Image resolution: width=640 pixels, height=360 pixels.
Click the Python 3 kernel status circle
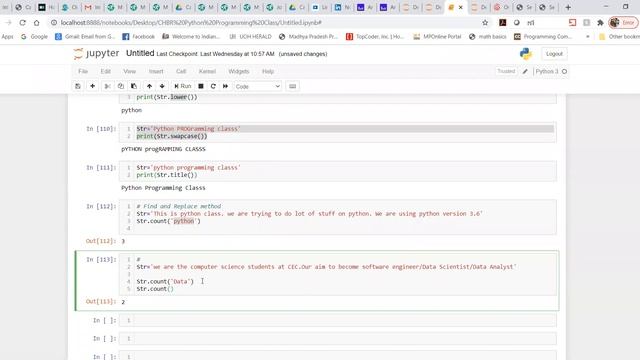click(x=564, y=71)
